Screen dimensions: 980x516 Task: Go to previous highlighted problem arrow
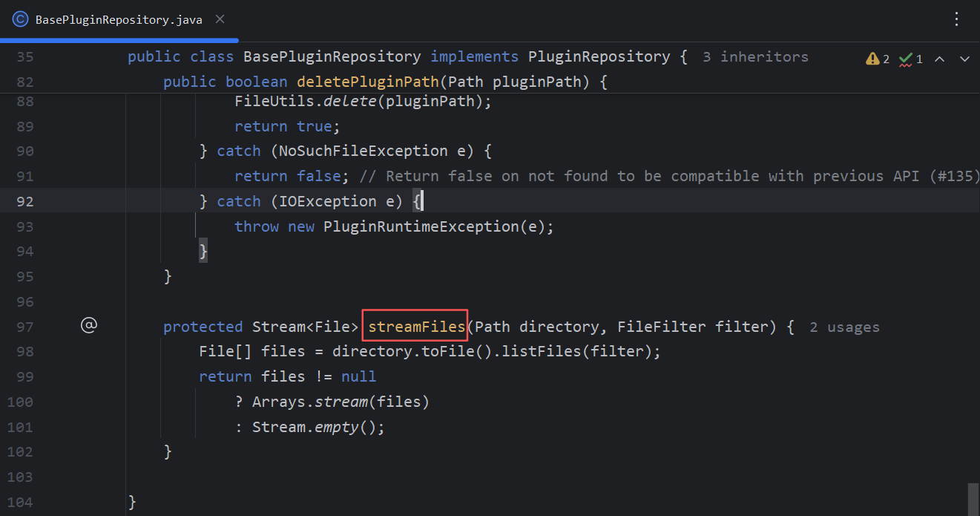pos(939,59)
